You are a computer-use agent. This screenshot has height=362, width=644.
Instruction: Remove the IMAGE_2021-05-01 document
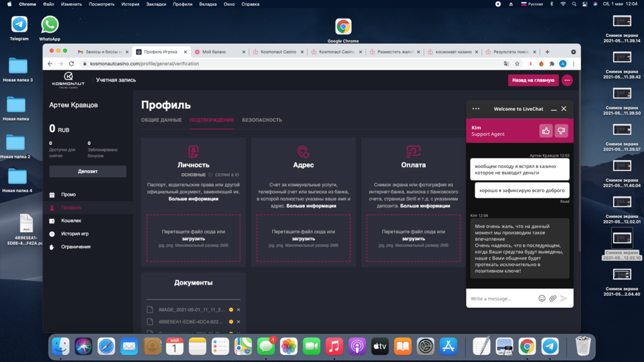[238, 310]
